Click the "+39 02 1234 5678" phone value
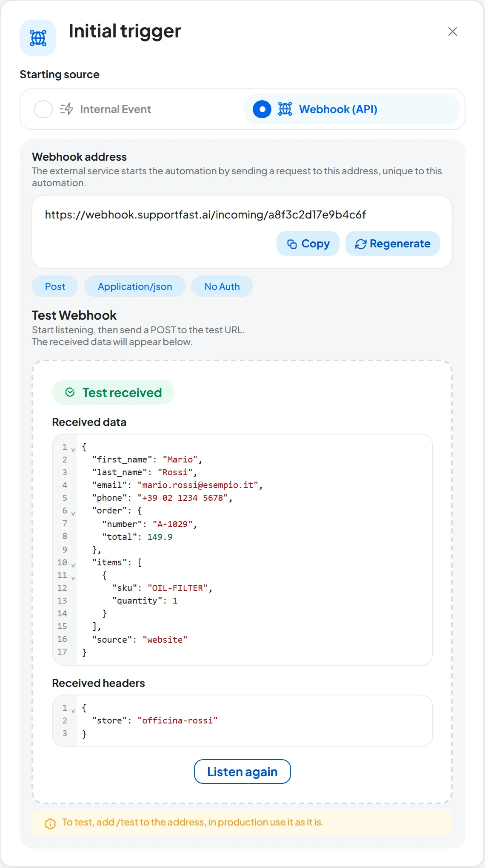 [x=183, y=498]
